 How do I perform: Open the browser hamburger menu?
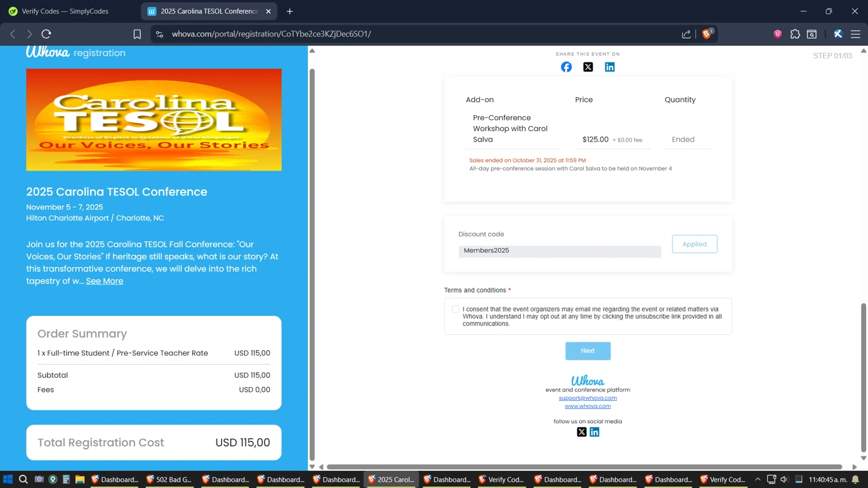click(x=855, y=34)
